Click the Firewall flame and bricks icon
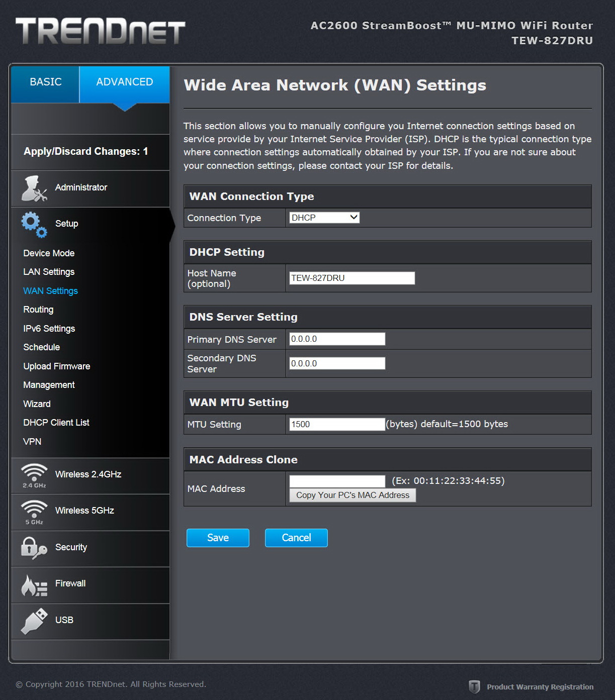 pyautogui.click(x=34, y=585)
